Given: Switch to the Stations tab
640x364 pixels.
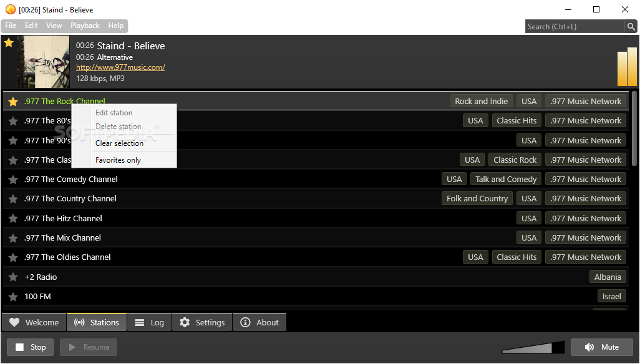Looking at the screenshot, I should point(97,322).
